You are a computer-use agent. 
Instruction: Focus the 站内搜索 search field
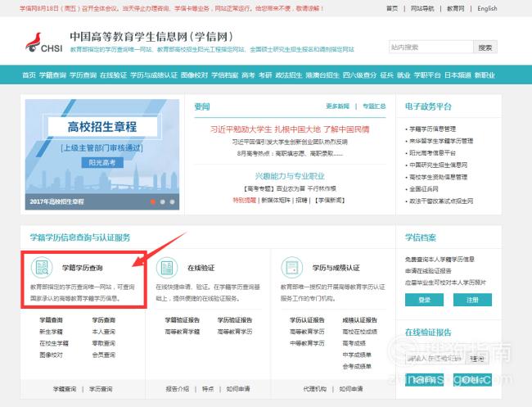431,47
